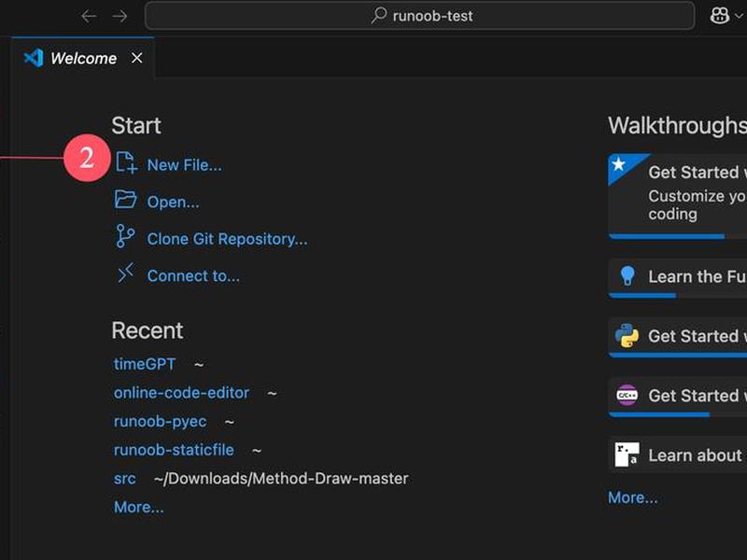Screen dimensions: 747x560
Task: Click the Python logo icon
Action: 627,336
